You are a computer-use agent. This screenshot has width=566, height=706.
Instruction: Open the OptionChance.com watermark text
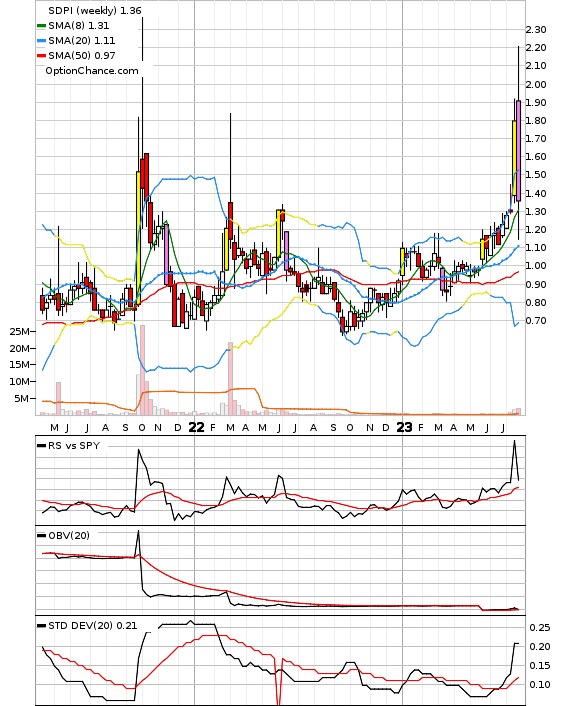(x=91, y=71)
